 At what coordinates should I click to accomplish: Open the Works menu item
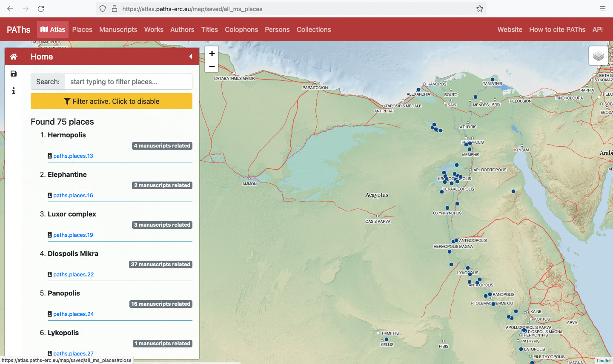click(x=154, y=29)
